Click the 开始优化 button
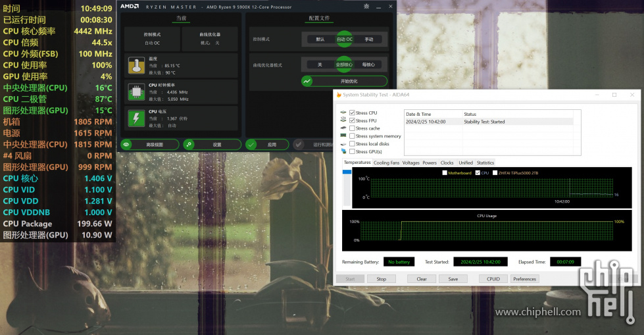Viewport: 644px width, 335px height. point(344,81)
